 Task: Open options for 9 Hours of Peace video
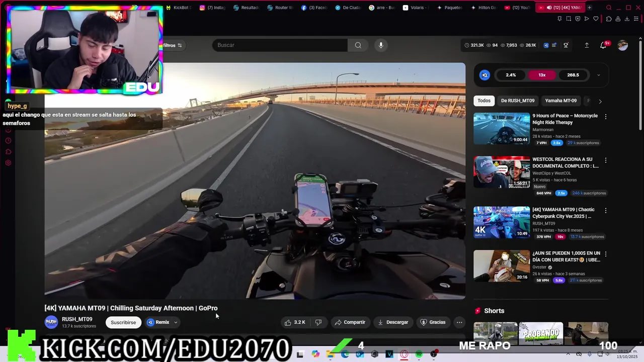tap(606, 117)
